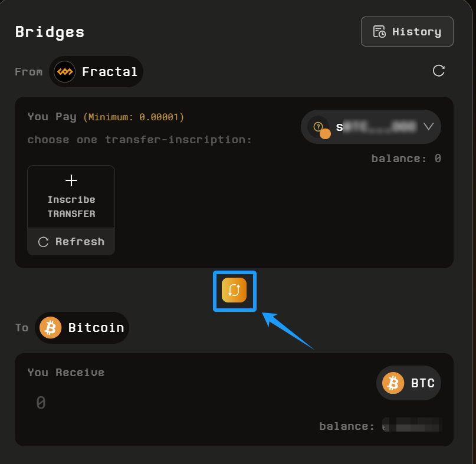Click the question-mark token icon
This screenshot has width=476, height=464.
click(319, 127)
